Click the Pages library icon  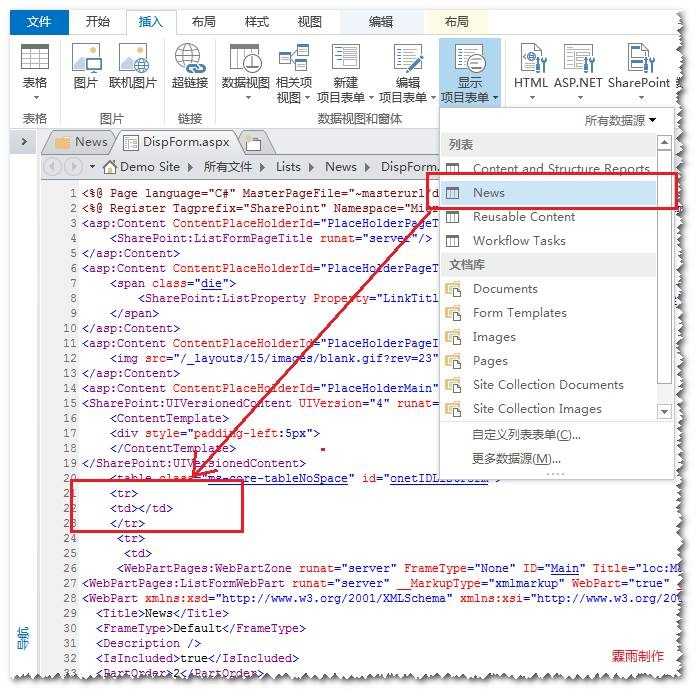point(453,361)
